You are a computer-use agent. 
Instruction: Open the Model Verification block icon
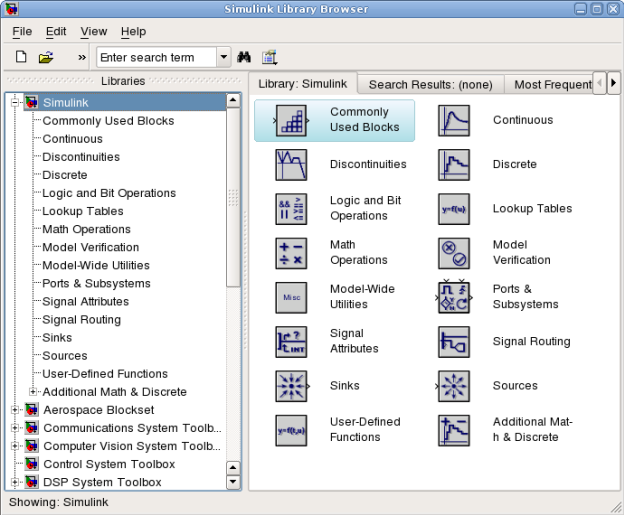click(x=454, y=254)
